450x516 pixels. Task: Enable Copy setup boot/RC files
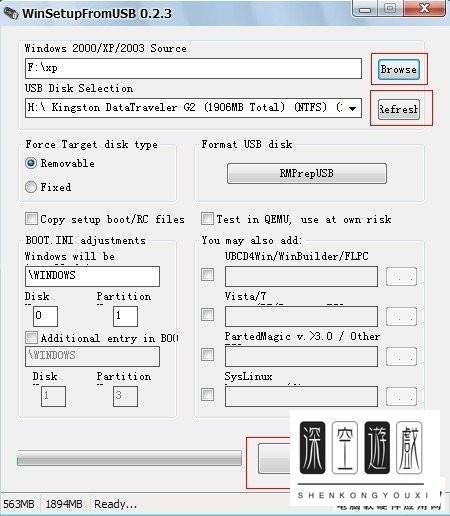(31, 219)
